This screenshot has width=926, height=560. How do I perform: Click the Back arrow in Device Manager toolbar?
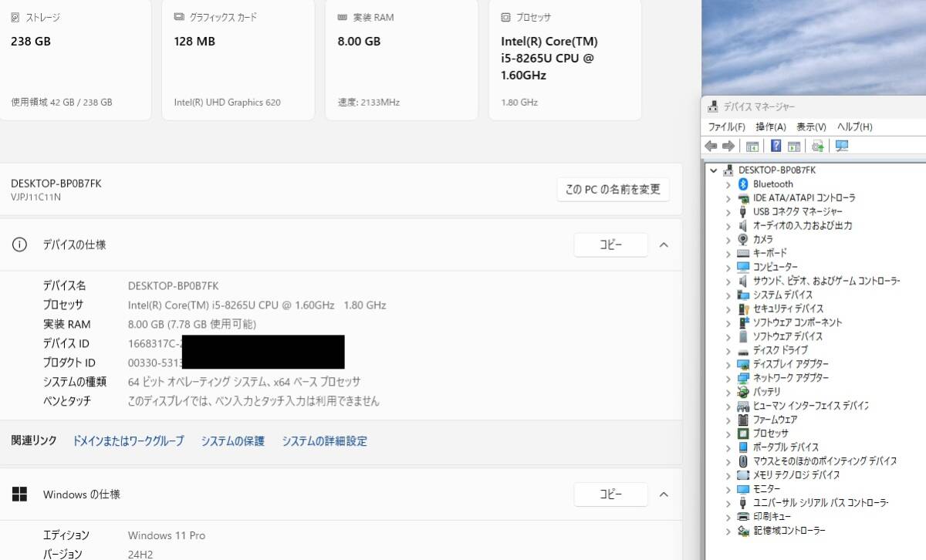coord(711,146)
